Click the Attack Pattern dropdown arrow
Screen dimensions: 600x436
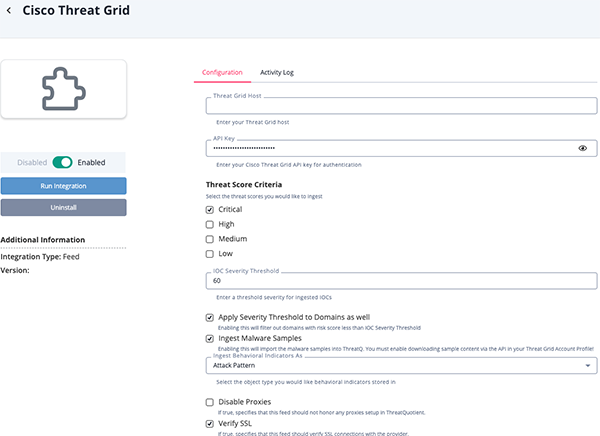click(x=586, y=367)
